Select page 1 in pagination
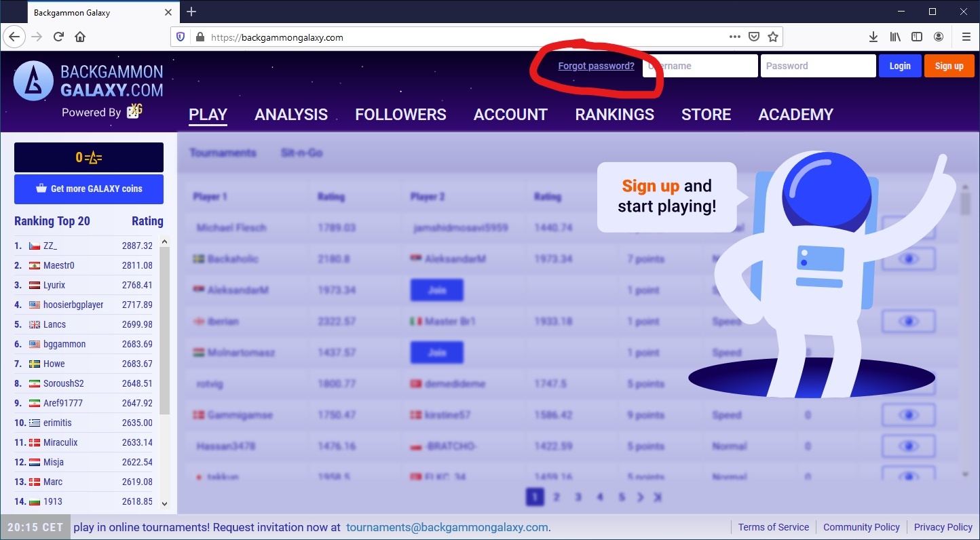The image size is (980, 540). (x=534, y=497)
